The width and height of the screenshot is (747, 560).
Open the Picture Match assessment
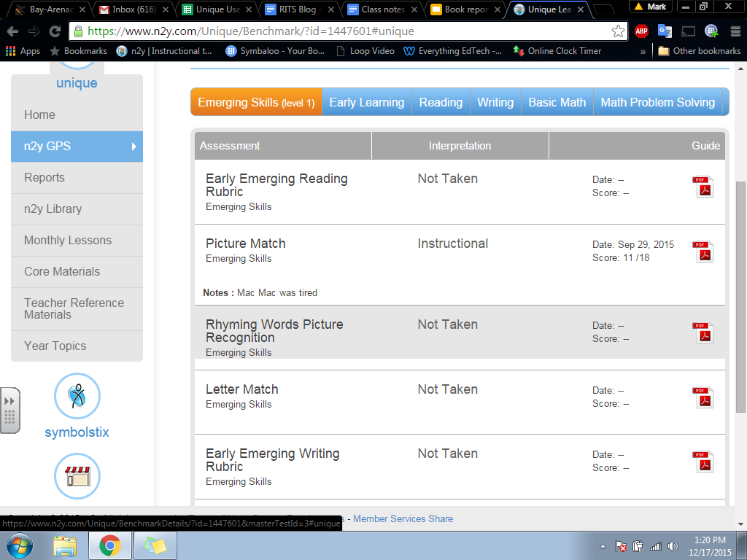245,244
